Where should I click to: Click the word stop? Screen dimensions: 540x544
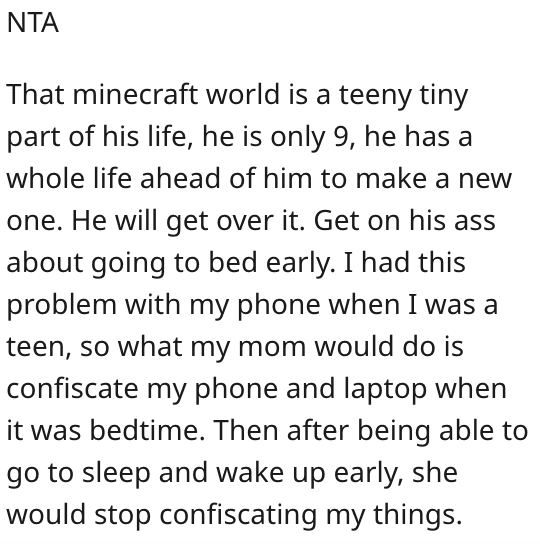[x=123, y=515]
